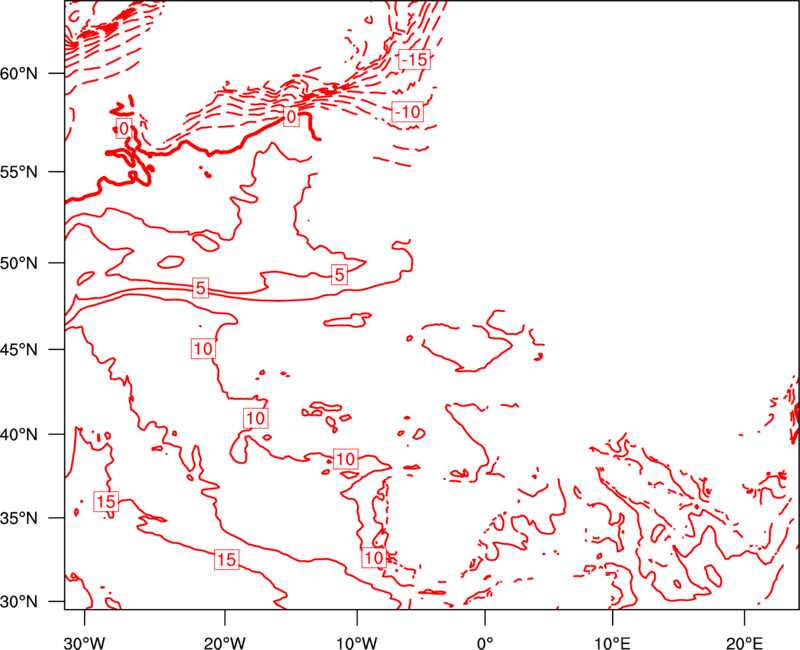Click the 60°N latitude axis label
This screenshot has width=800, height=650.
[x=19, y=73]
